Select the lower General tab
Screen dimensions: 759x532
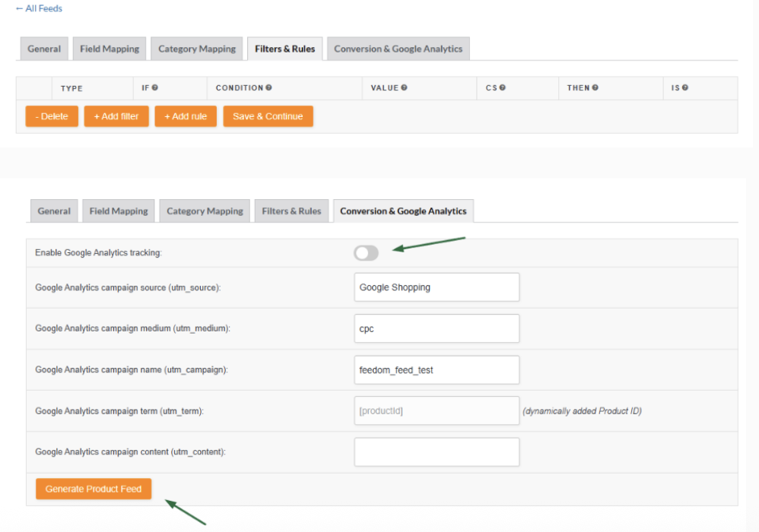point(54,211)
